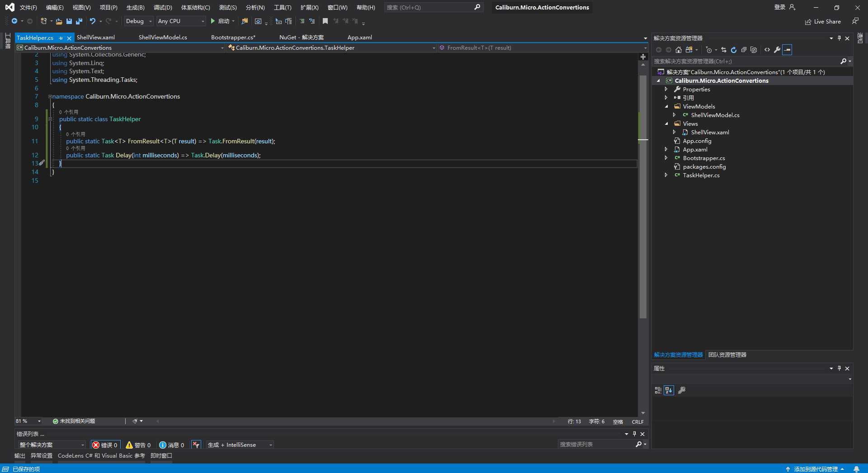868x473 pixels.
Task: Toggle bookmark icon in toolbar
Action: pyautogui.click(x=325, y=21)
